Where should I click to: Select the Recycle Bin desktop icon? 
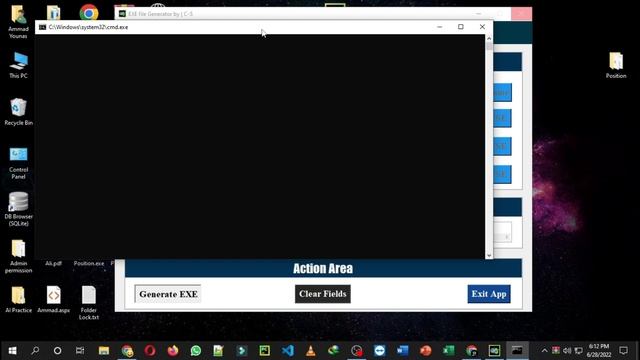(x=18, y=112)
